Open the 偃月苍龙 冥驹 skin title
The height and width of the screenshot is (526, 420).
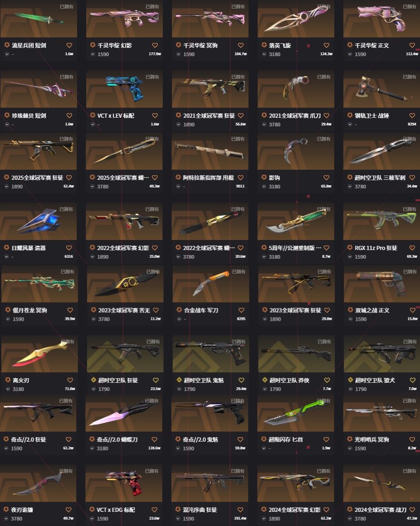[30, 310]
